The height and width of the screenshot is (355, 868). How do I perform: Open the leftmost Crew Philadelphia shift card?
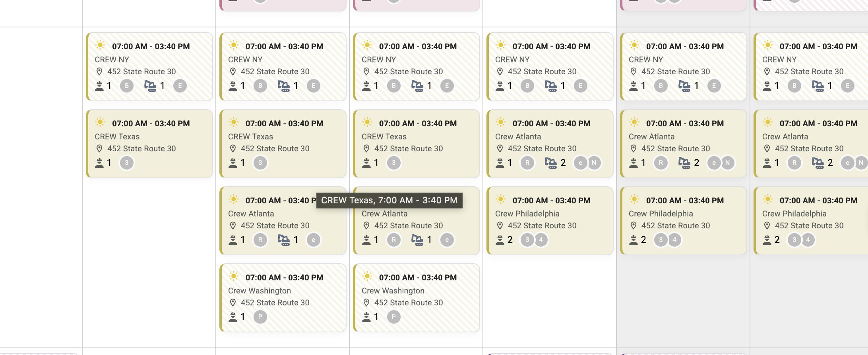point(550,221)
